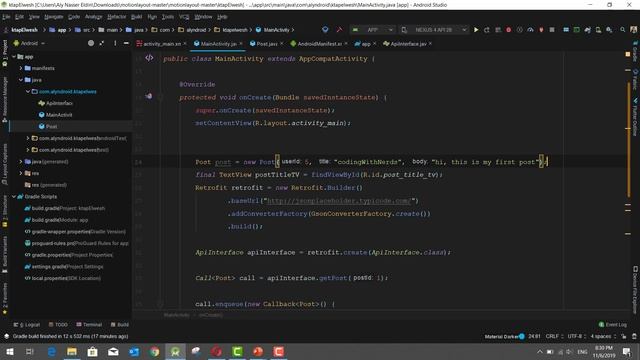This screenshot has width=640, height=360.
Task: Open the AVD Manager phone icon
Action: click(598, 30)
